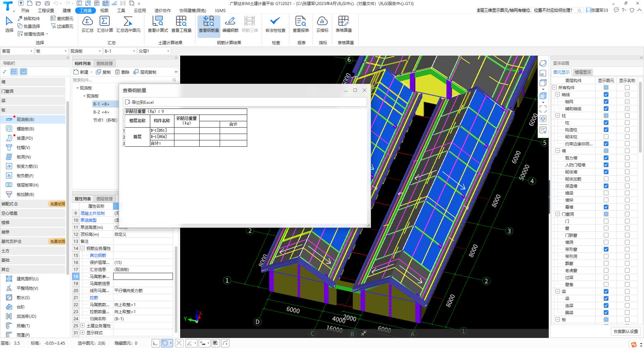Click the 汇总计算 summary calculation icon
644x348 pixels.
click(x=105, y=21)
